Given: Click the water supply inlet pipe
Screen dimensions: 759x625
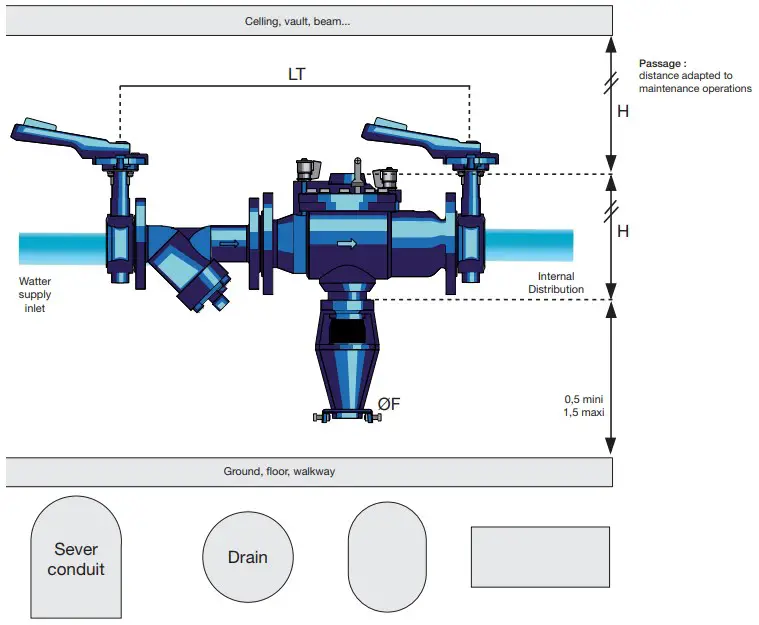Looking at the screenshot, I should click(x=62, y=248).
